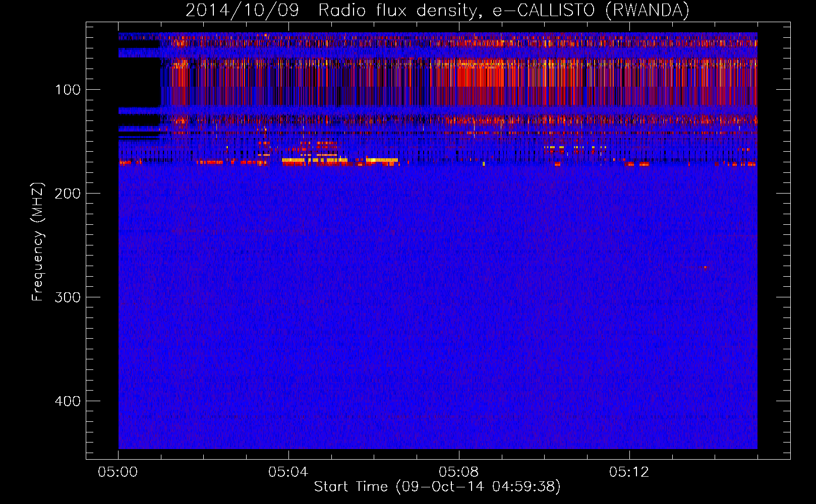Click the 'Frequency (MHZ)' axis label
This screenshot has width=816, height=504.
38,242
